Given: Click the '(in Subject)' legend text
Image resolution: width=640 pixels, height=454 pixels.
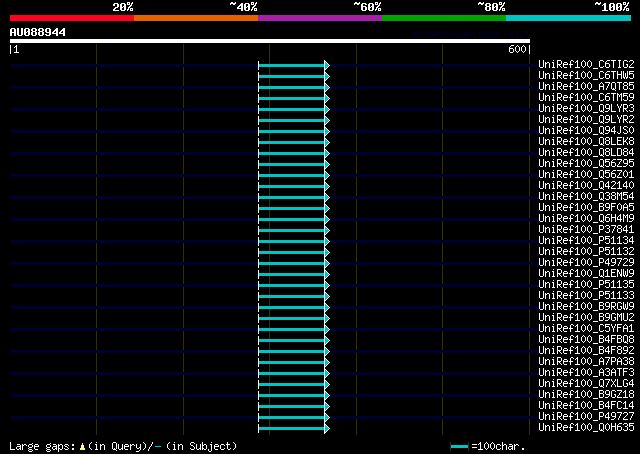Looking at the screenshot, I should [x=201, y=446].
